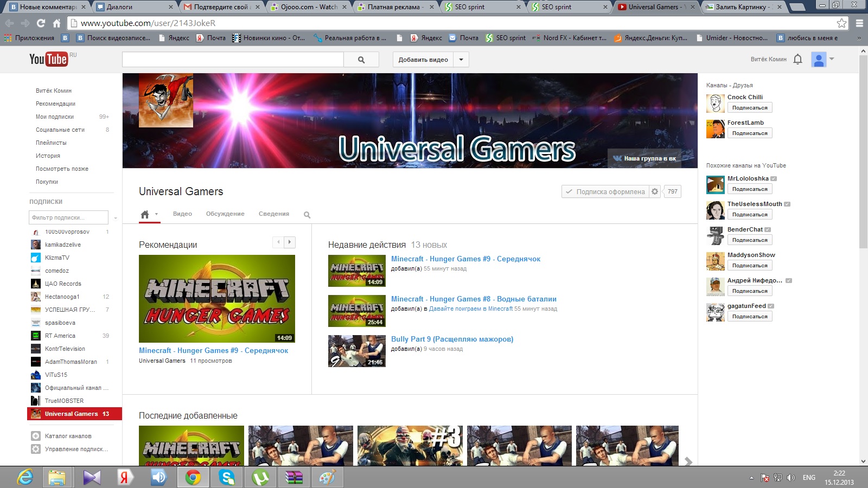Open the browser home page icon
The image size is (868, 488).
(x=56, y=23)
